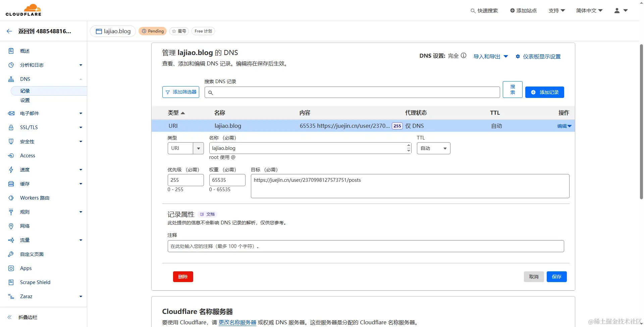Click the Target textarea with juejin URL
The width and height of the screenshot is (644, 327).
[x=410, y=186]
